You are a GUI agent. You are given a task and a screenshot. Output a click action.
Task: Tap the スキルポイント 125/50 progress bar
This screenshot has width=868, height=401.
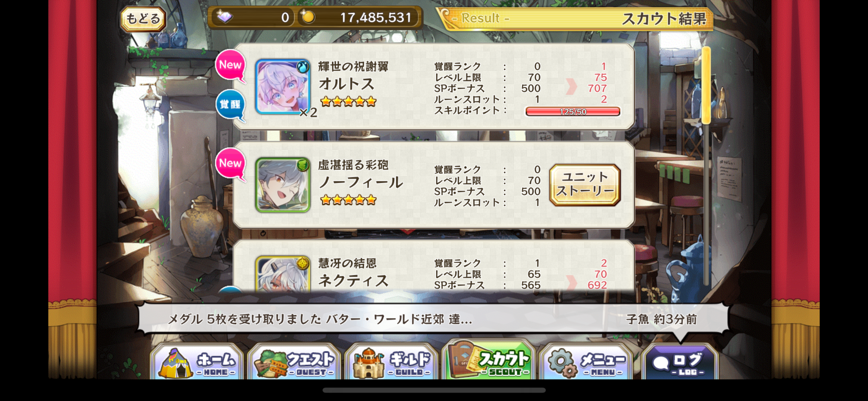pyautogui.click(x=573, y=111)
